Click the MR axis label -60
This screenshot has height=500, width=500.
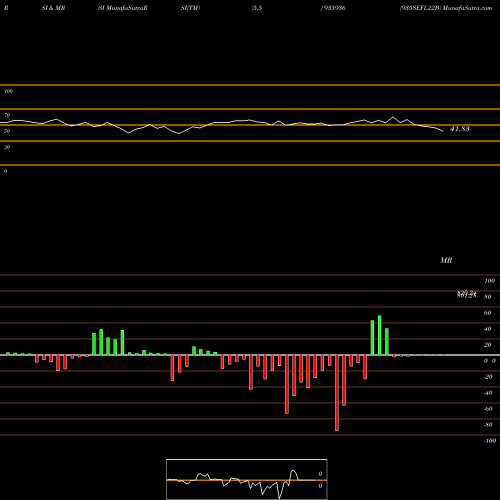[488, 409]
